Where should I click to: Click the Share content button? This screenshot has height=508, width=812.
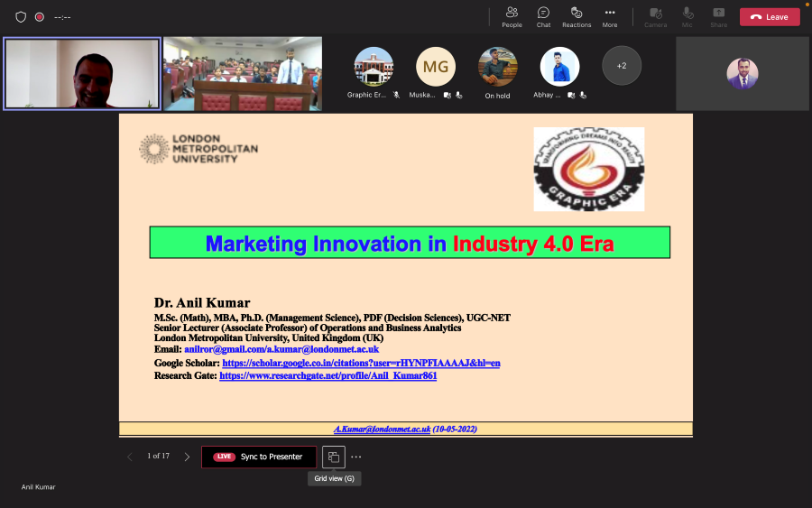click(x=718, y=17)
